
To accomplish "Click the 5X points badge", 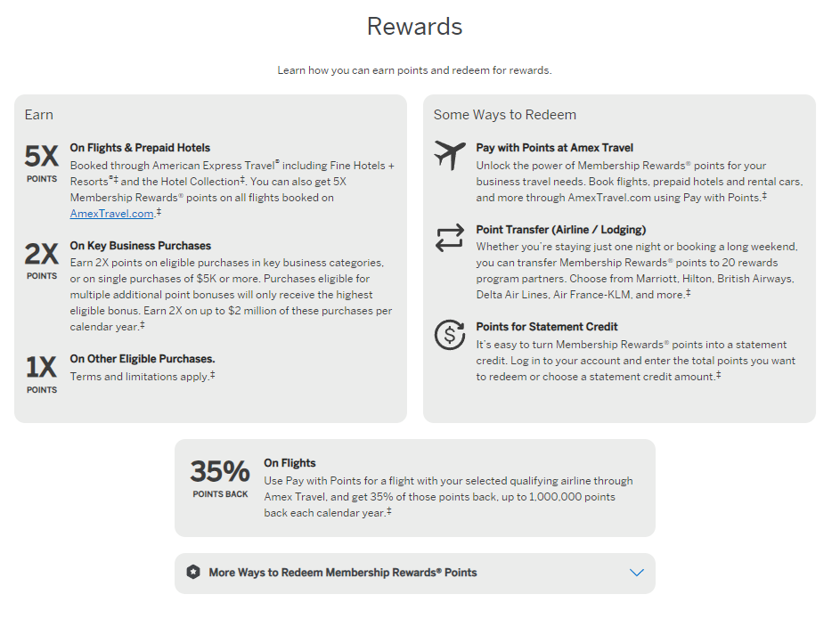I will tap(41, 162).
